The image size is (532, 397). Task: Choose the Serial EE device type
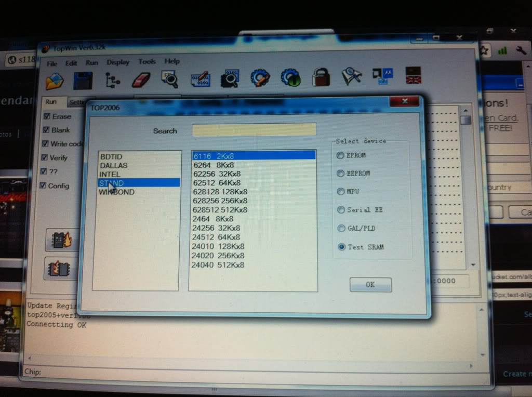[341, 210]
